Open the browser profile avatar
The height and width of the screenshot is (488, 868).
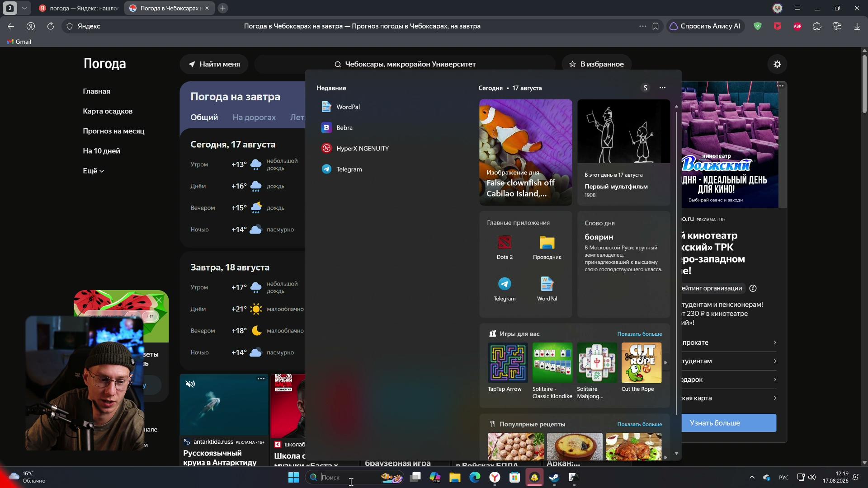(778, 8)
